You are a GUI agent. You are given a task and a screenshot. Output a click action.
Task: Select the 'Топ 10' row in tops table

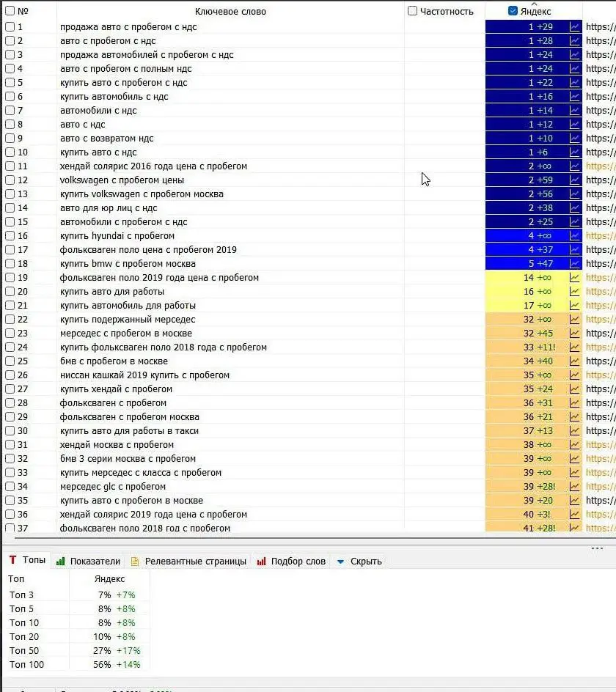[x=22, y=622]
